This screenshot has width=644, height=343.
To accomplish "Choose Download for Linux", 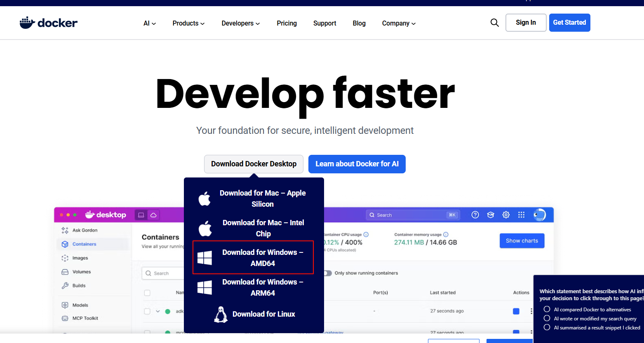I will [254, 314].
